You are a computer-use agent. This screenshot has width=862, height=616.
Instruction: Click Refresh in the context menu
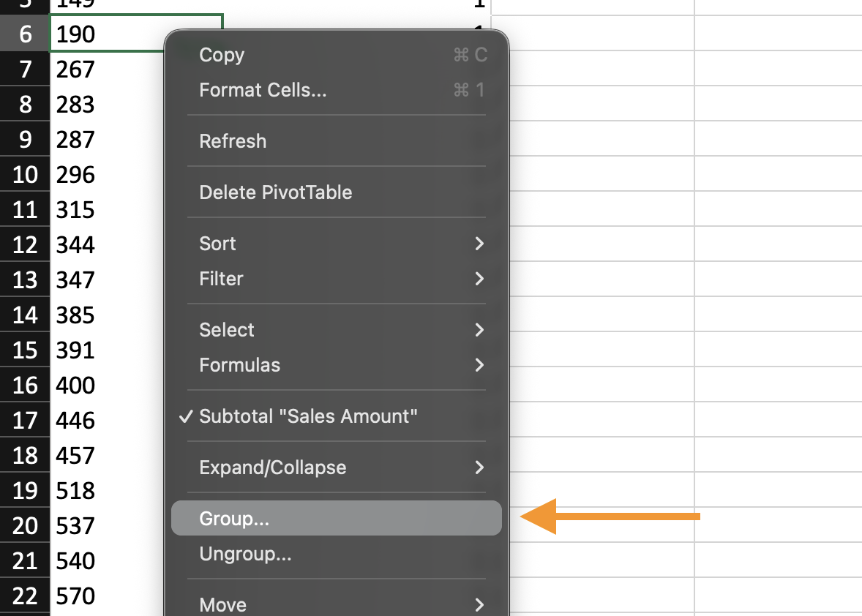coord(233,141)
